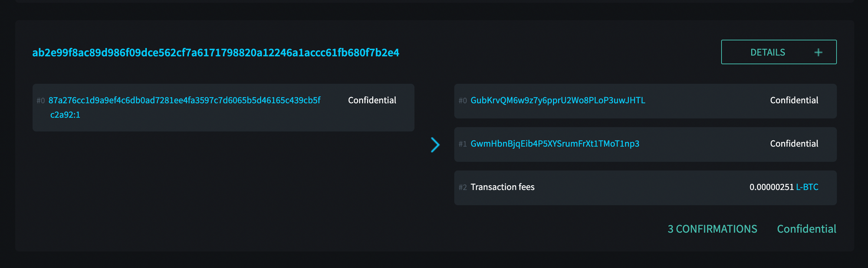The height and width of the screenshot is (268, 868).
Task: Open output address GubKrvQM6w9z7y6pprU2Wo8PLoP3uwJHTL
Action: [557, 100]
